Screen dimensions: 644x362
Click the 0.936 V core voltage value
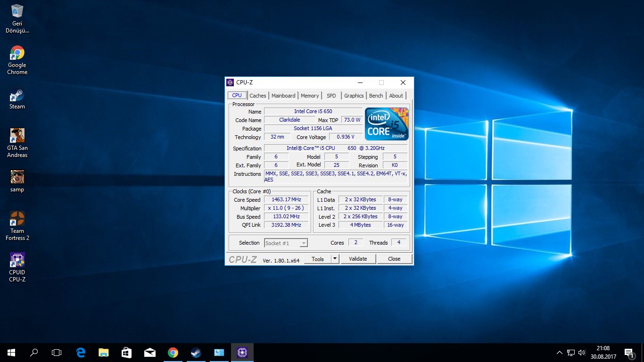coord(346,137)
